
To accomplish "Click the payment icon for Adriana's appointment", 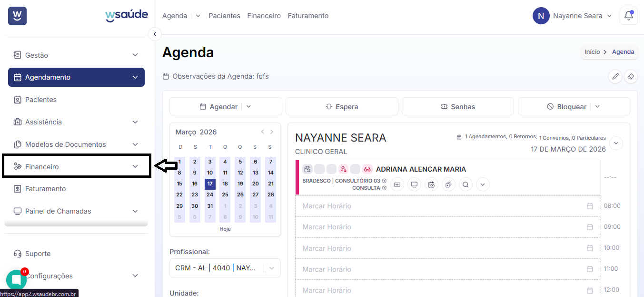I will [397, 184].
